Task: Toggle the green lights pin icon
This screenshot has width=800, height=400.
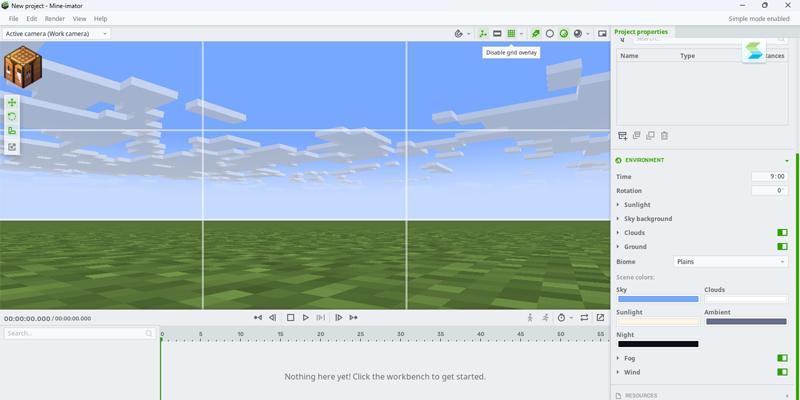Action: tap(535, 34)
